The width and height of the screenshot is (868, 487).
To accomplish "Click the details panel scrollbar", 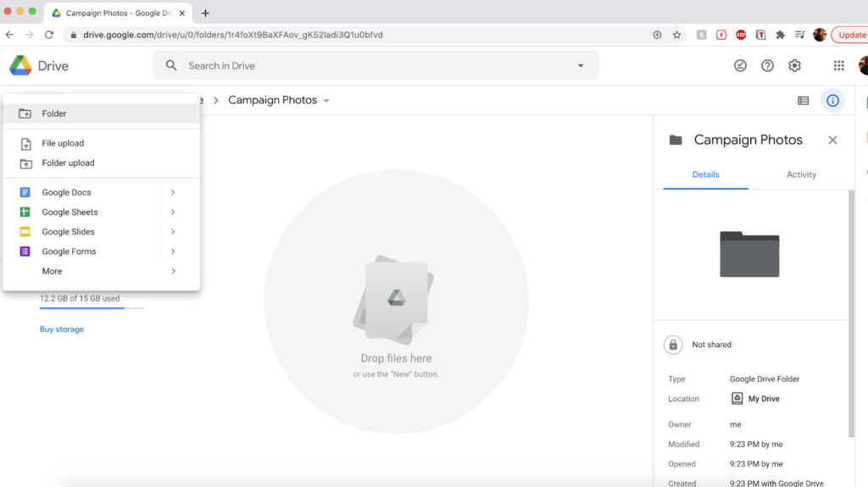I will (x=851, y=313).
